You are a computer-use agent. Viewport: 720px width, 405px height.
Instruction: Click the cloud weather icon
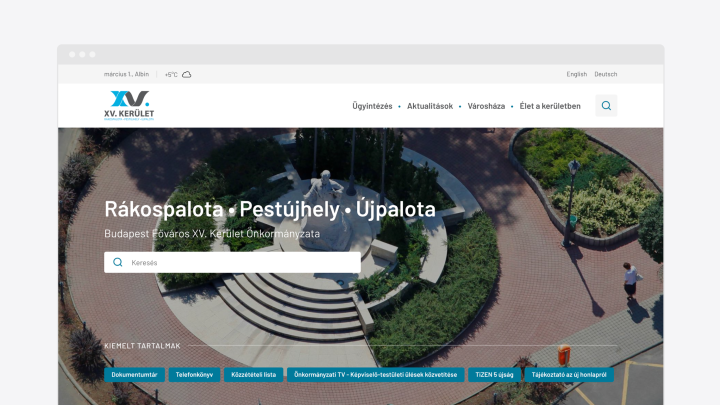coord(186,74)
